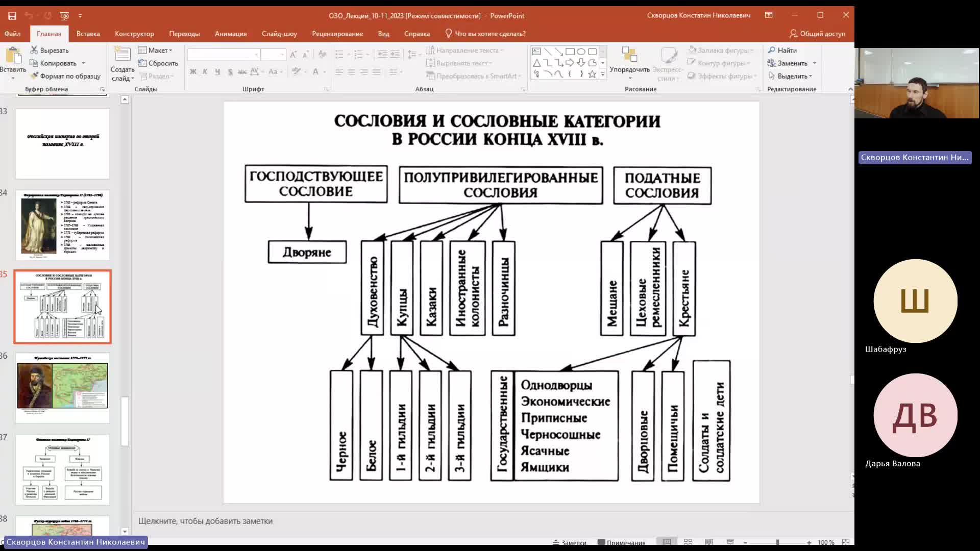Open the Copy button dropdown arrow
This screenshot has width=980, height=551.
tap(83, 63)
